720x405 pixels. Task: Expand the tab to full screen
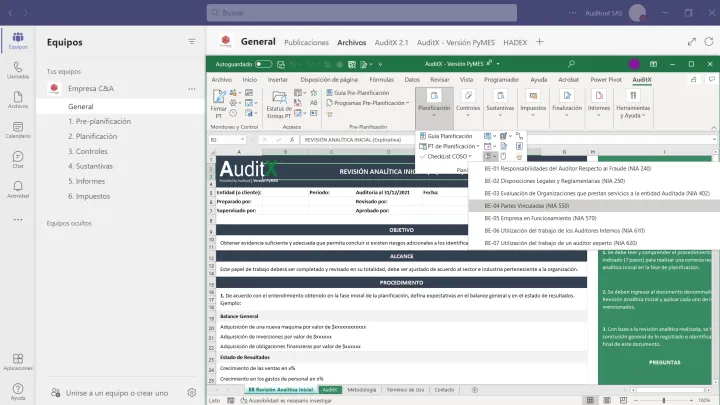point(692,42)
